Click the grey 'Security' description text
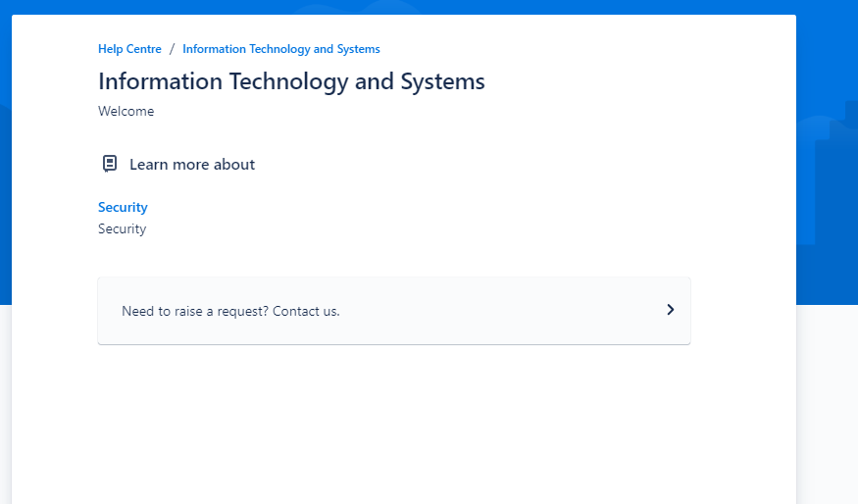The width and height of the screenshot is (858, 504). tap(122, 228)
